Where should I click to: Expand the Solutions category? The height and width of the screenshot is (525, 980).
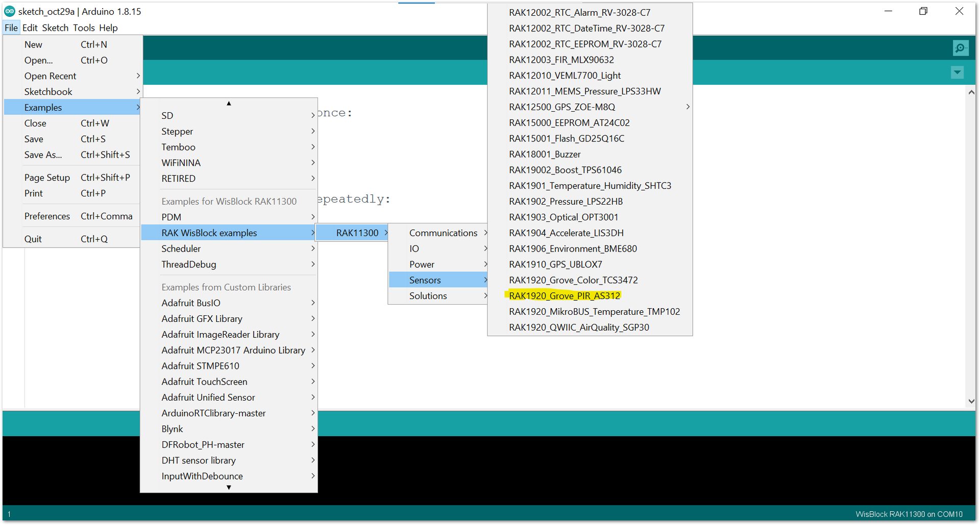pyautogui.click(x=438, y=296)
